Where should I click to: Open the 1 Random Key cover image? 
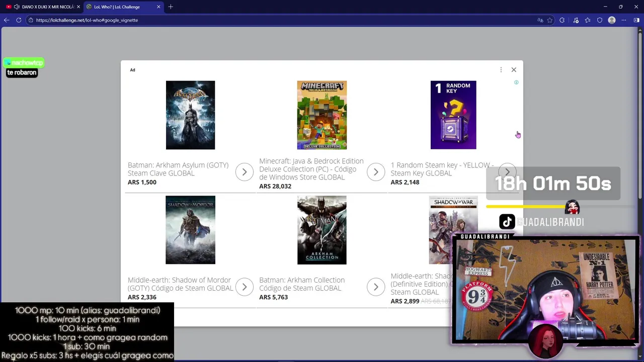pyautogui.click(x=453, y=115)
